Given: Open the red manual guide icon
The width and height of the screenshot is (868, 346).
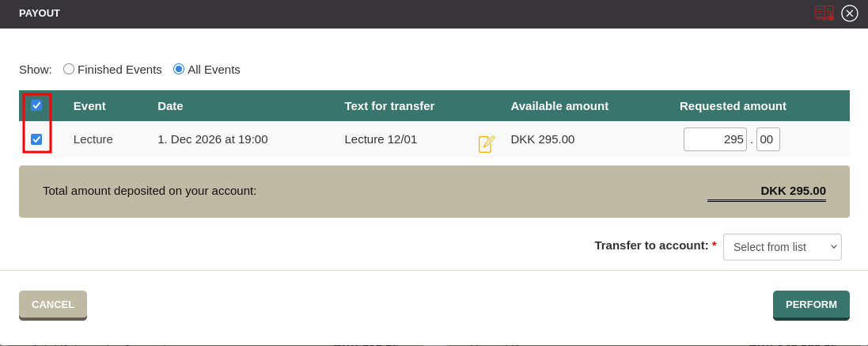Looking at the screenshot, I should click(824, 13).
